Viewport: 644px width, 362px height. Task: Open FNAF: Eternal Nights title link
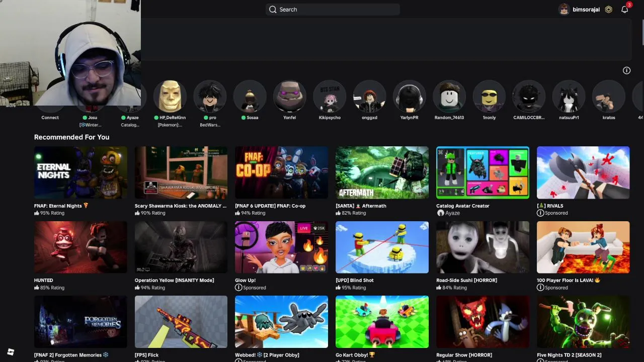[x=61, y=206]
